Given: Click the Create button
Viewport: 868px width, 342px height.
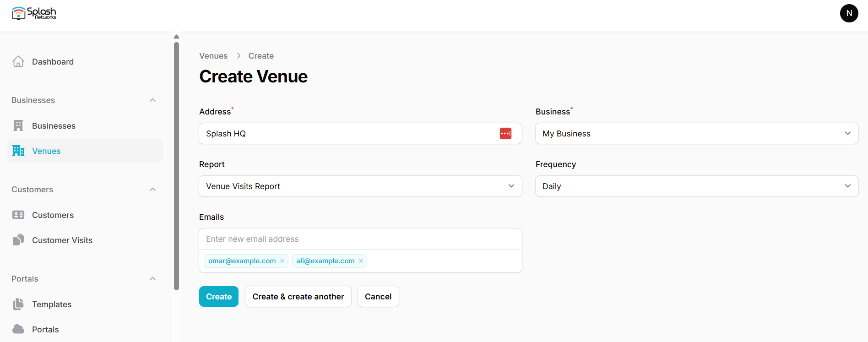Looking at the screenshot, I should pyautogui.click(x=219, y=297).
